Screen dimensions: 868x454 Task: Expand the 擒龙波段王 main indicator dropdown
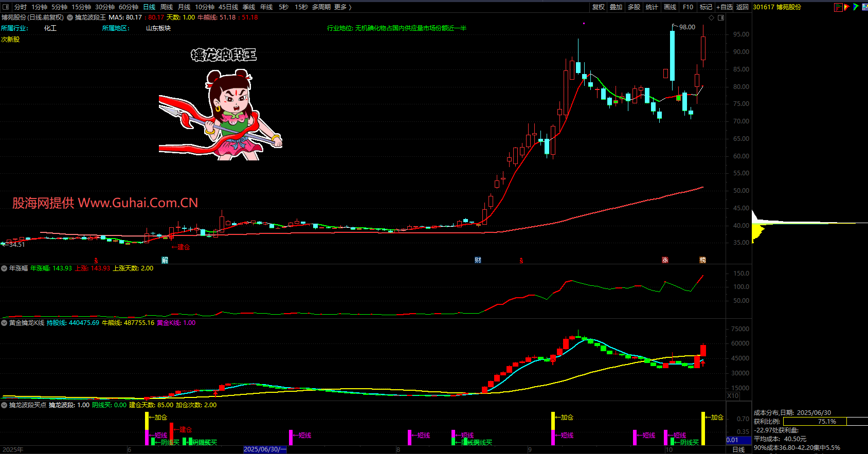pos(70,17)
